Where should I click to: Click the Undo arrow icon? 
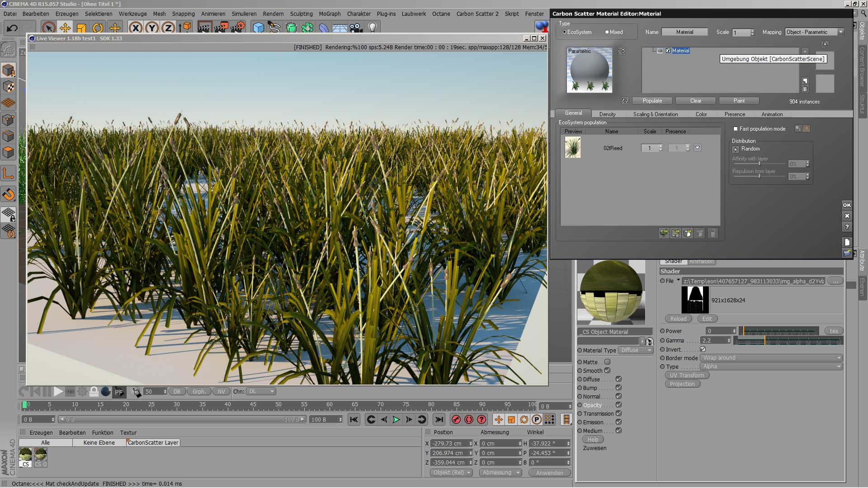(12, 28)
